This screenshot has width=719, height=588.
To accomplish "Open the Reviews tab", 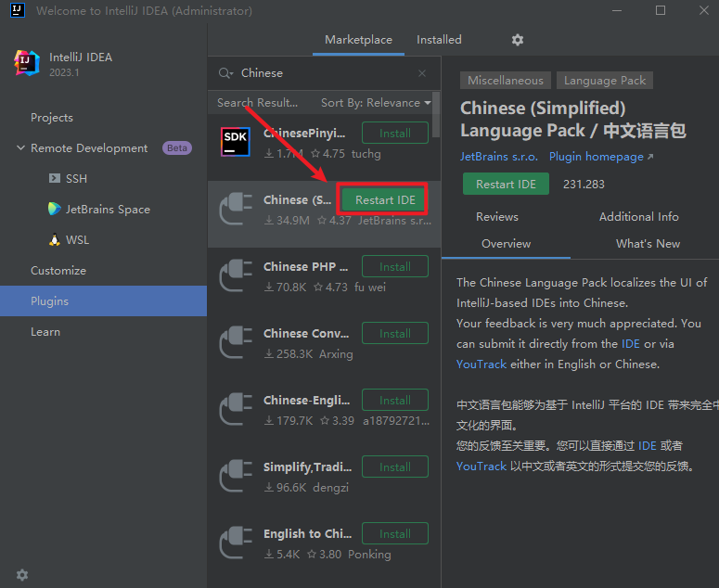I will [x=497, y=217].
